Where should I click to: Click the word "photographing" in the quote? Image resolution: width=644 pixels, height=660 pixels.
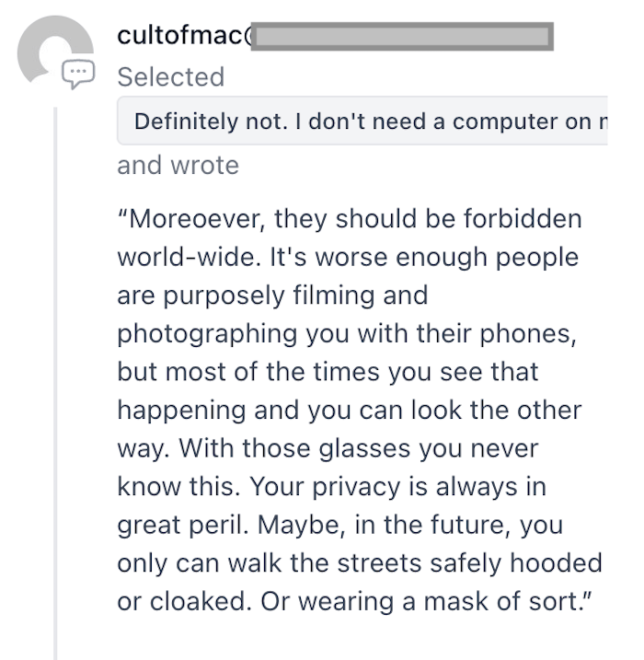[x=207, y=335]
